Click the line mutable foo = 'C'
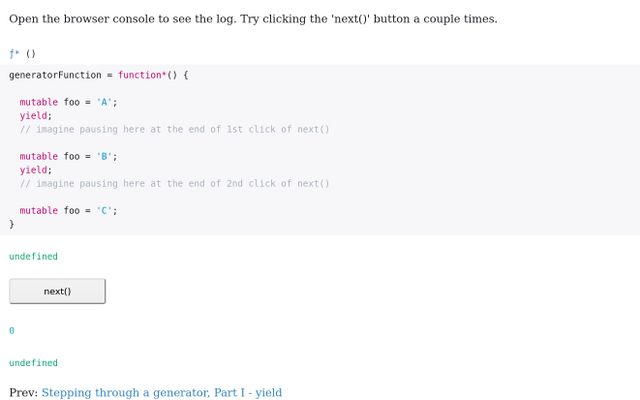The image size is (640, 400). [x=69, y=211]
